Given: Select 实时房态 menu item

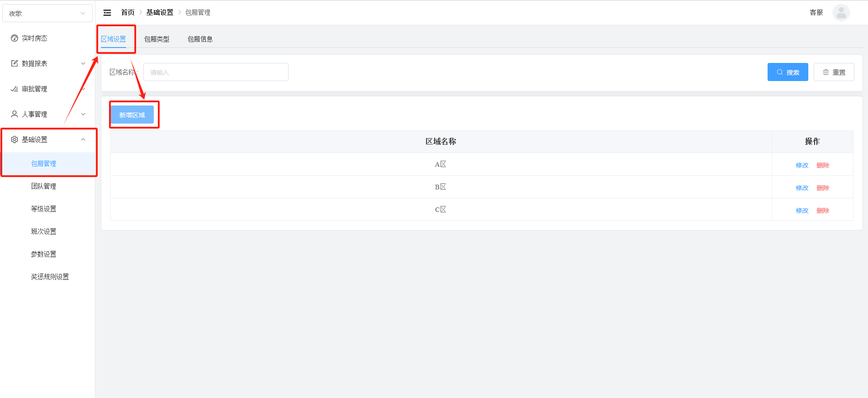Looking at the screenshot, I should (x=47, y=38).
